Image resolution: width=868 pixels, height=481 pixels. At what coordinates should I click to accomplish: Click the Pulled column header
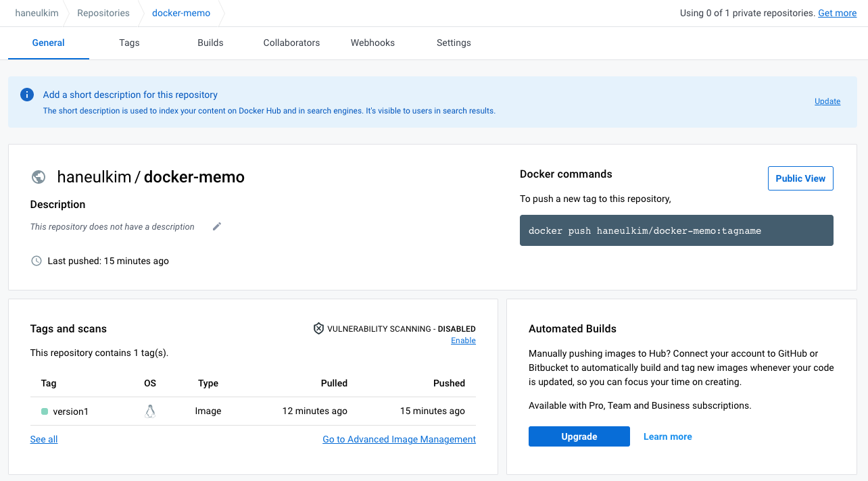(334, 383)
